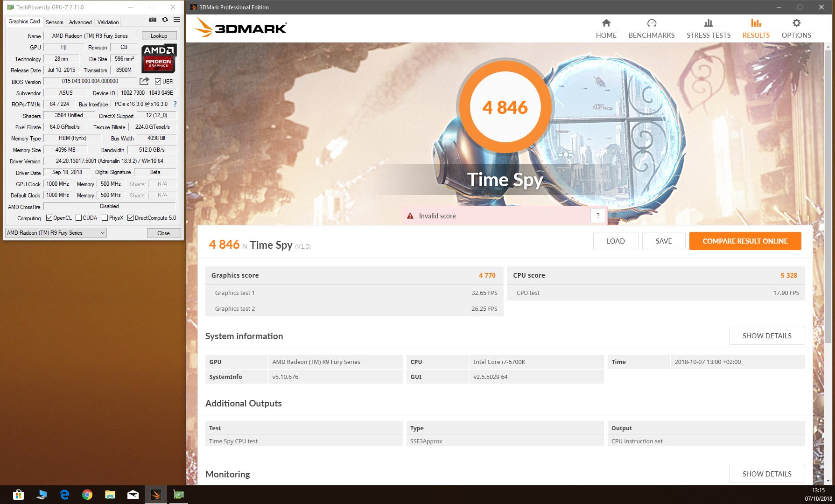Click the bus interface question mark

(175, 104)
